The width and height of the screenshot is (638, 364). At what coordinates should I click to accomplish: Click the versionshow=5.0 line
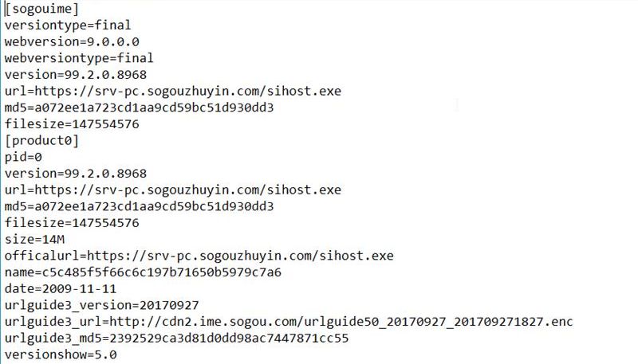(x=60, y=355)
